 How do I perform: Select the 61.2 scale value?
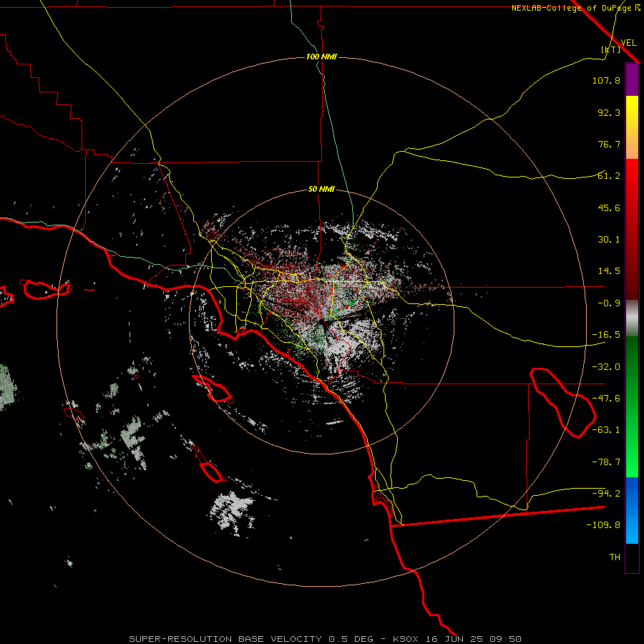(x=609, y=176)
